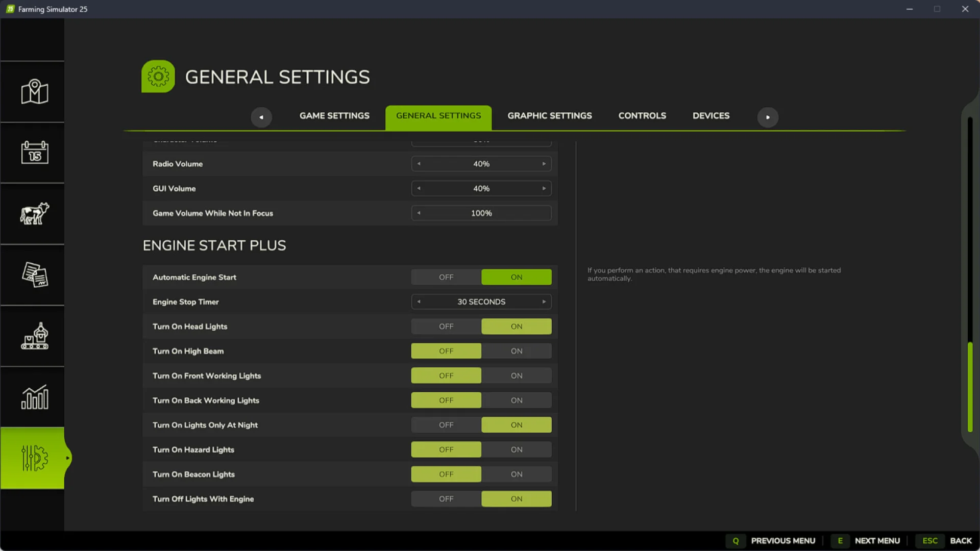The height and width of the screenshot is (551, 980).
Task: Enable Turn On High Beam
Action: 516,350
